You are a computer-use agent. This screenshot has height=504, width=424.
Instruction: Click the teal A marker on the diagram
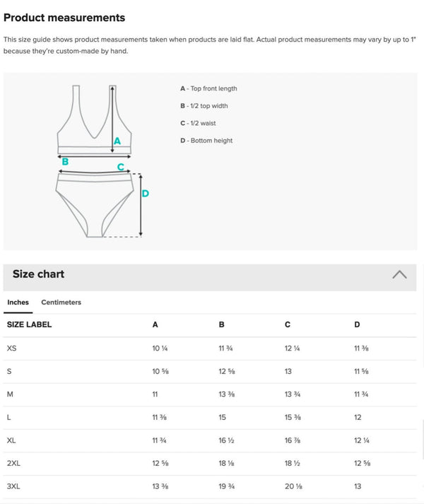(x=117, y=141)
